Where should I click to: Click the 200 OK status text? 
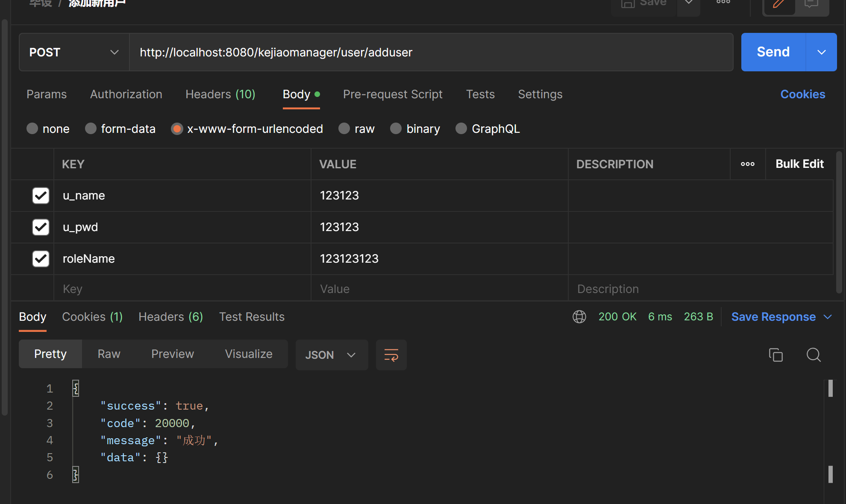617,316
